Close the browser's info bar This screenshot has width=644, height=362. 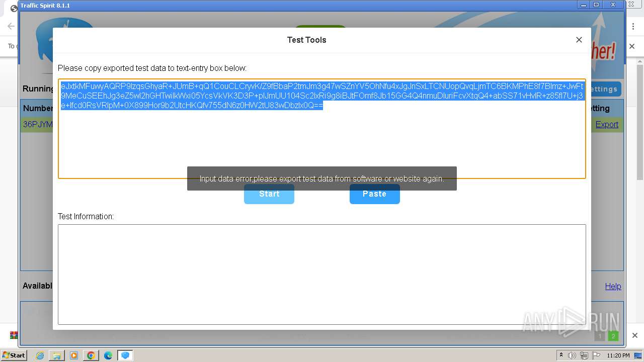(632, 46)
